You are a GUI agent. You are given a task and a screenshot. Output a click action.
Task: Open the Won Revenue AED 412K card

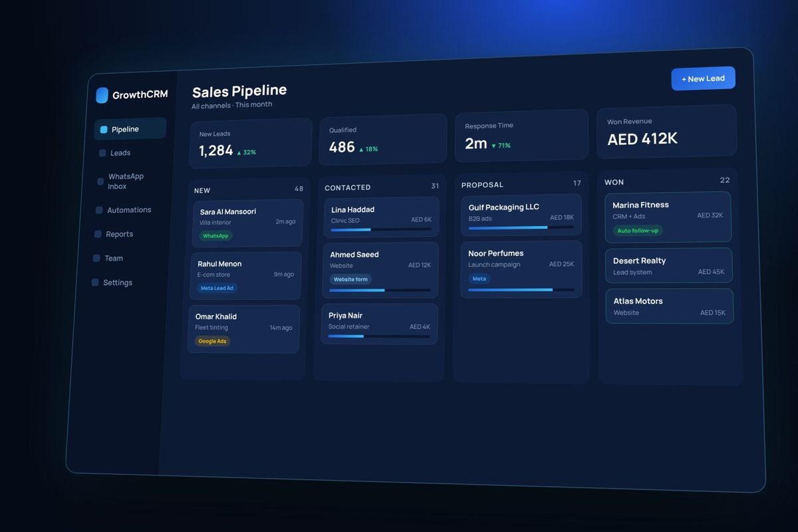coord(666,132)
